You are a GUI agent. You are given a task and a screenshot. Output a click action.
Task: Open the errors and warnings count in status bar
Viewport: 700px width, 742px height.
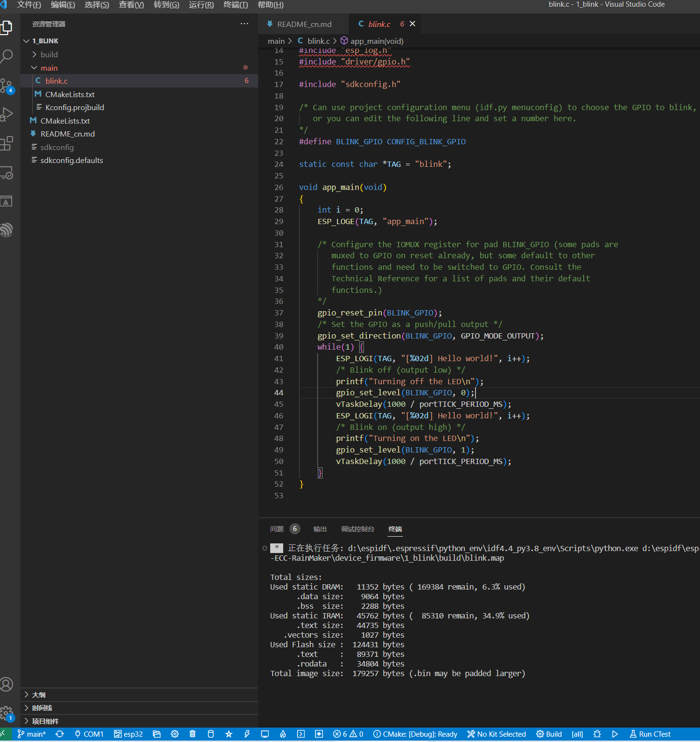coord(348,734)
